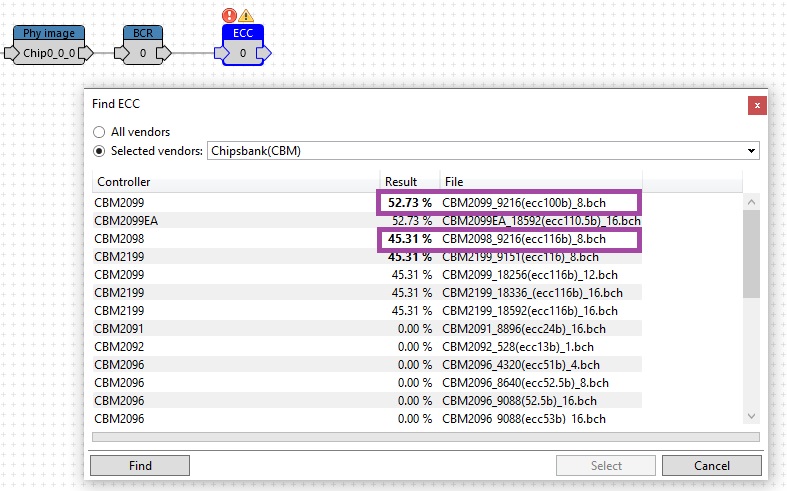The width and height of the screenshot is (787, 491).
Task: Click the yellow warning icon above ECC node
Action: [x=246, y=16]
